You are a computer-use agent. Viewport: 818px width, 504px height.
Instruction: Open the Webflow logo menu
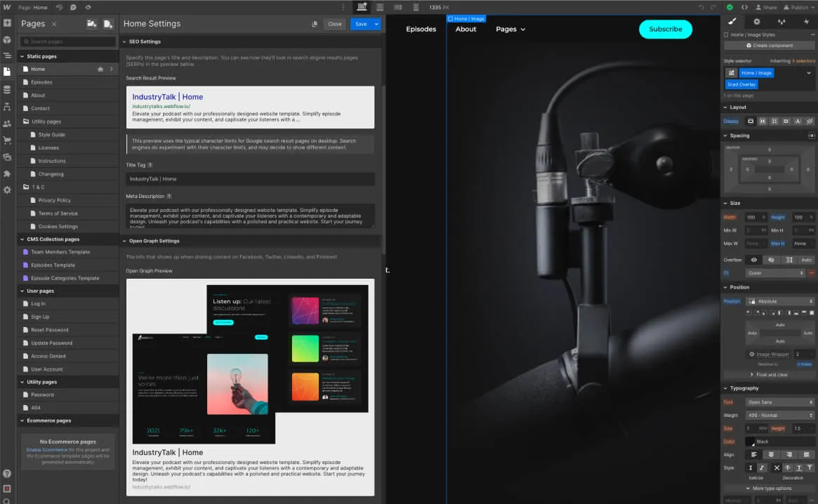coord(7,7)
